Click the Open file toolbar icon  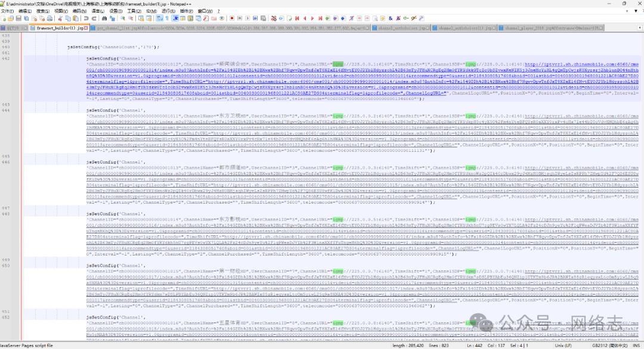(11, 18)
